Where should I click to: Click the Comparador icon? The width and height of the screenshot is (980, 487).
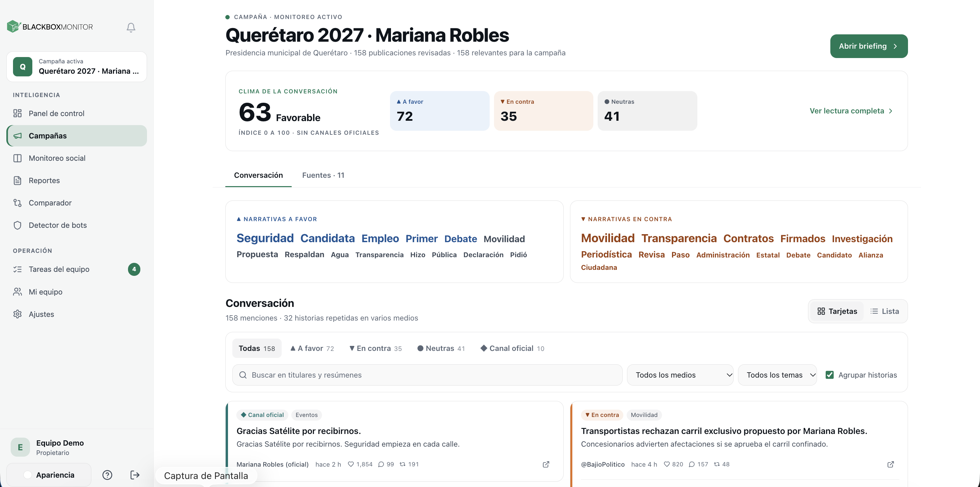pyautogui.click(x=17, y=202)
